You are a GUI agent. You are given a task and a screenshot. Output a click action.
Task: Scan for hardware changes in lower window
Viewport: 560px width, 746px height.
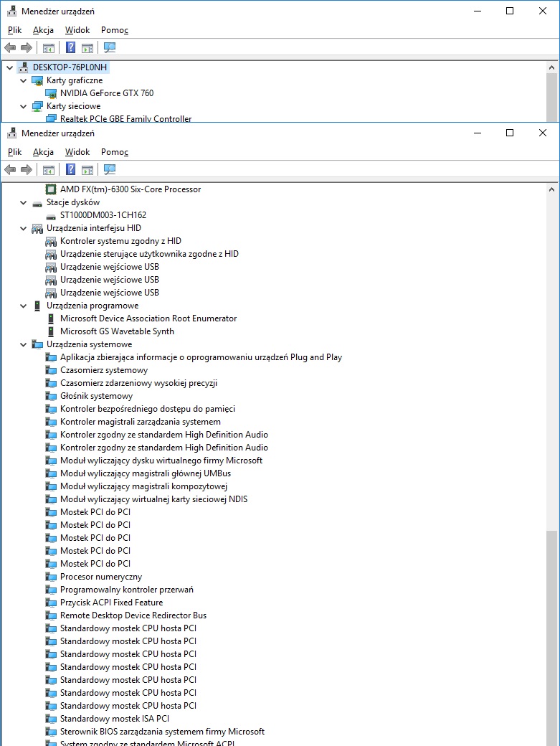[109, 169]
